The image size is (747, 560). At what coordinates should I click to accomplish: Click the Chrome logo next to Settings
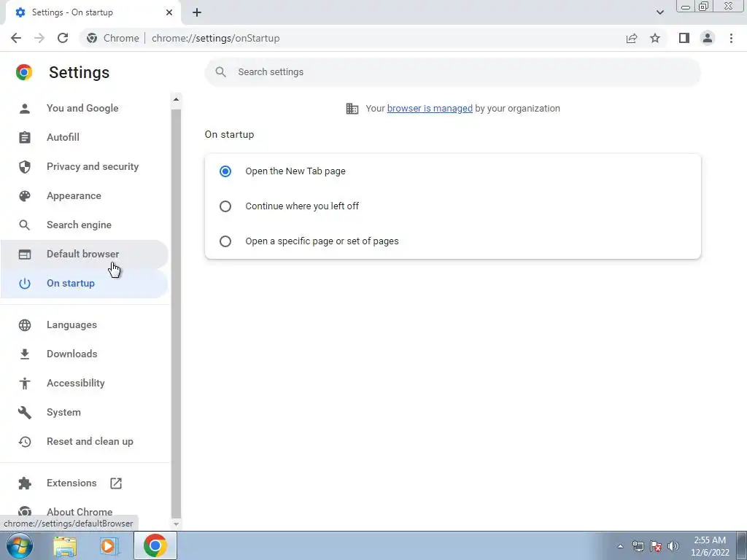tap(24, 72)
